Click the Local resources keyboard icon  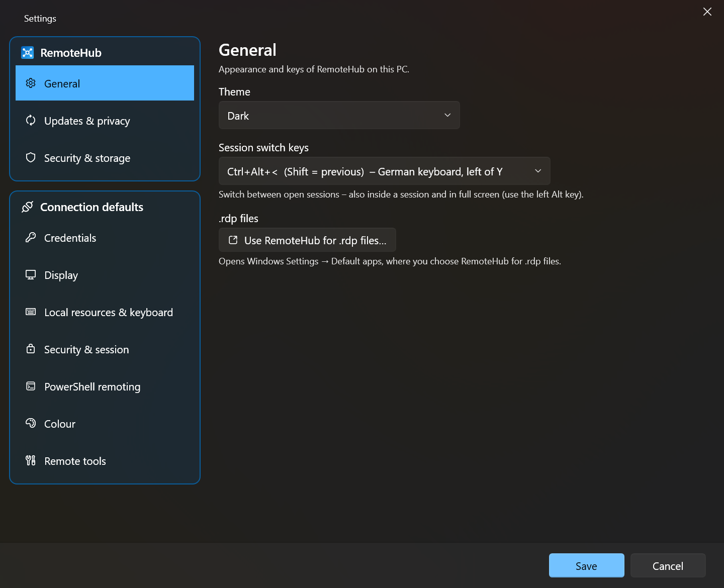[x=31, y=312]
